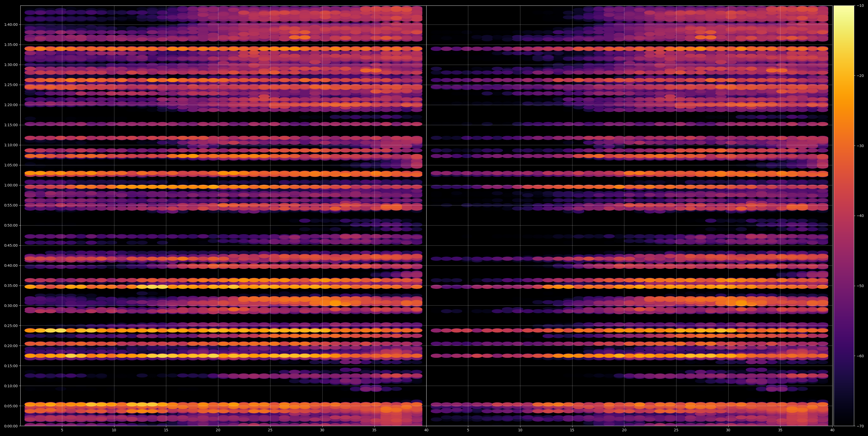Click the 0:25:00 time axis label
Screen dimensions: 868x436
[x=11, y=326]
